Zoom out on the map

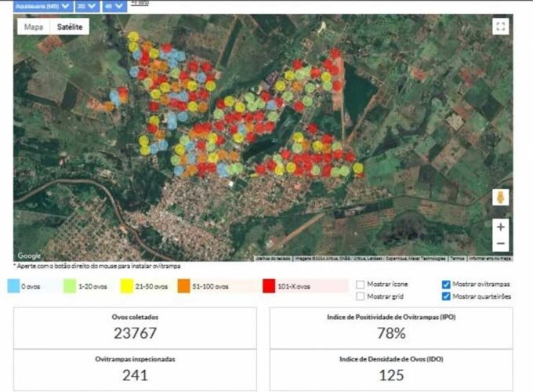click(x=500, y=243)
